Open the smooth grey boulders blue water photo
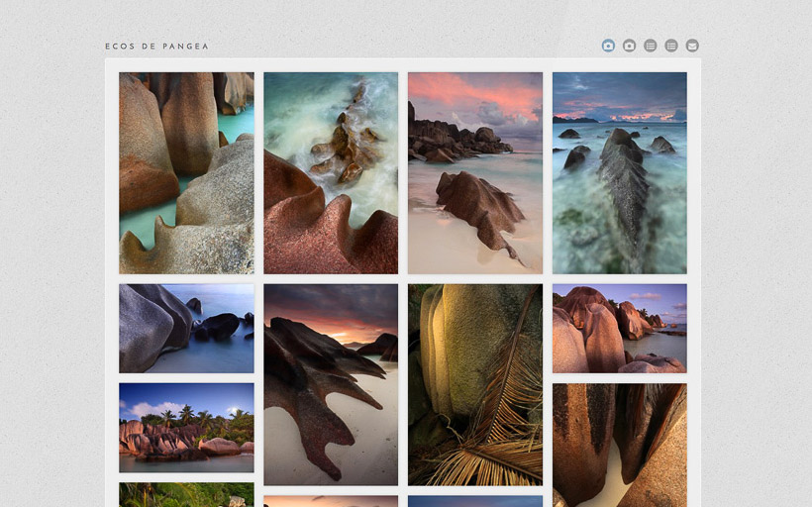 186,329
